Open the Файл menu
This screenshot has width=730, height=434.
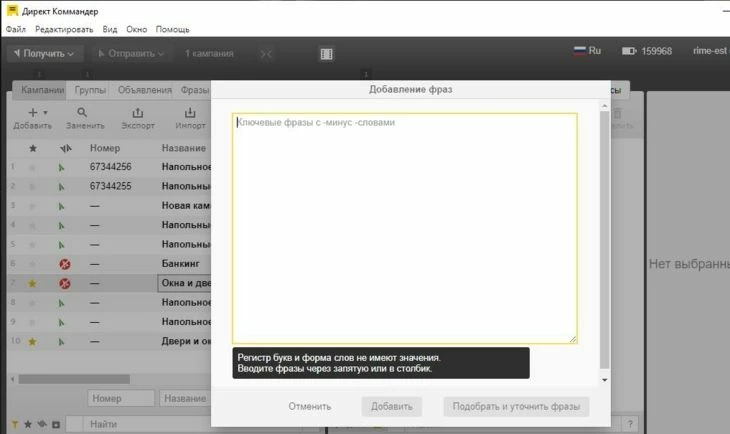click(x=16, y=29)
